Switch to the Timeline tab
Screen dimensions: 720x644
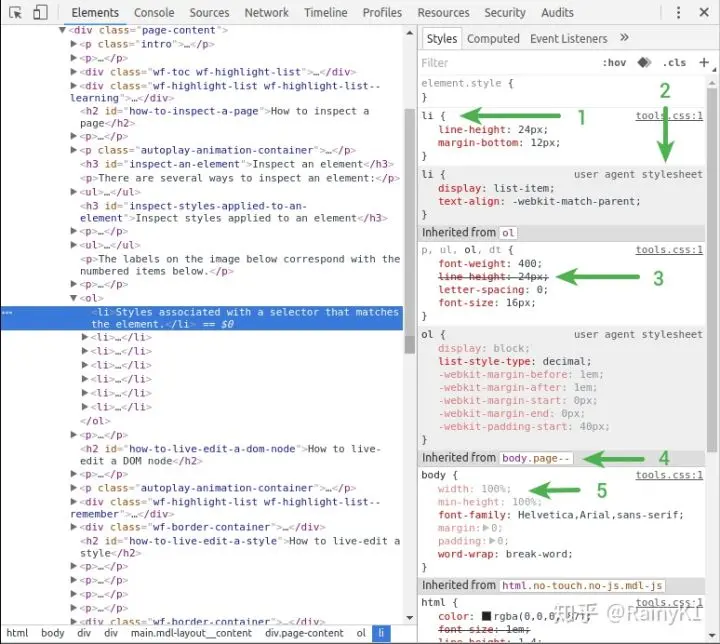pos(326,12)
